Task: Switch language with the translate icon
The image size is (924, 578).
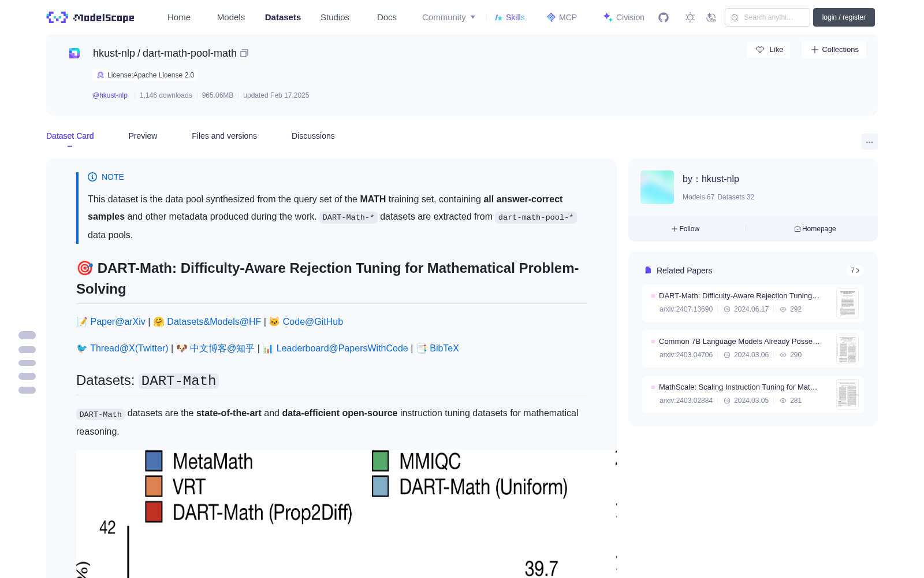Action: tap(711, 17)
